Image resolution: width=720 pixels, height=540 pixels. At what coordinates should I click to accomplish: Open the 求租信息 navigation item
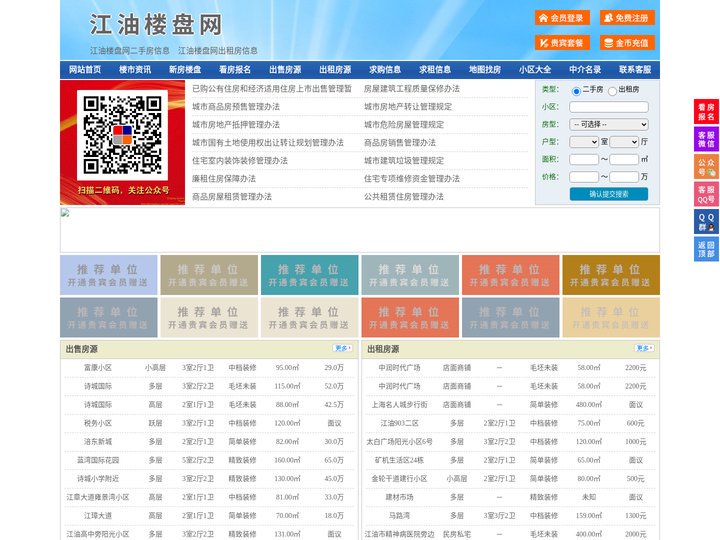click(x=435, y=70)
